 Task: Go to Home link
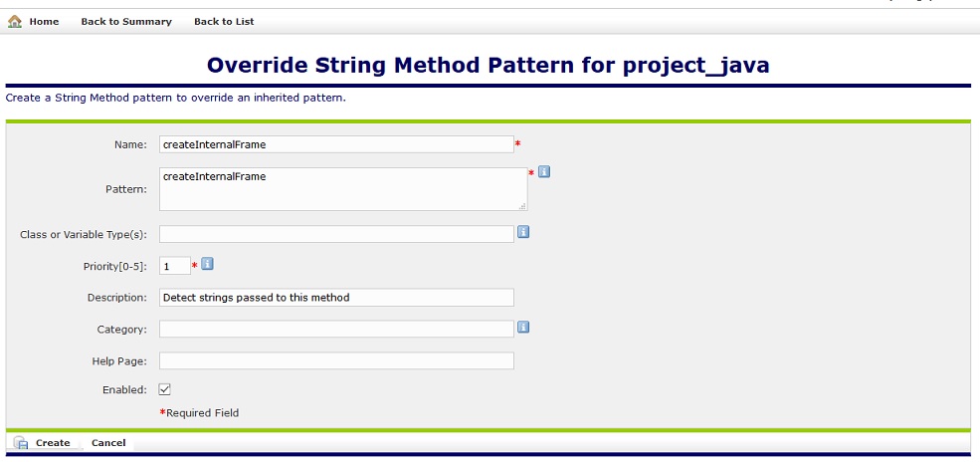point(44,21)
